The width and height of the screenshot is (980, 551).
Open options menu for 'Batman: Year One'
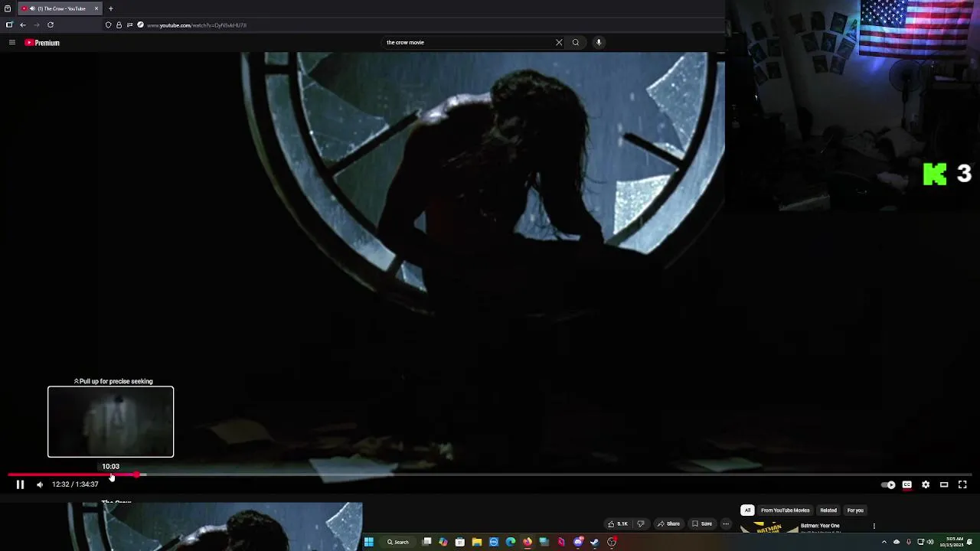pos(874,527)
